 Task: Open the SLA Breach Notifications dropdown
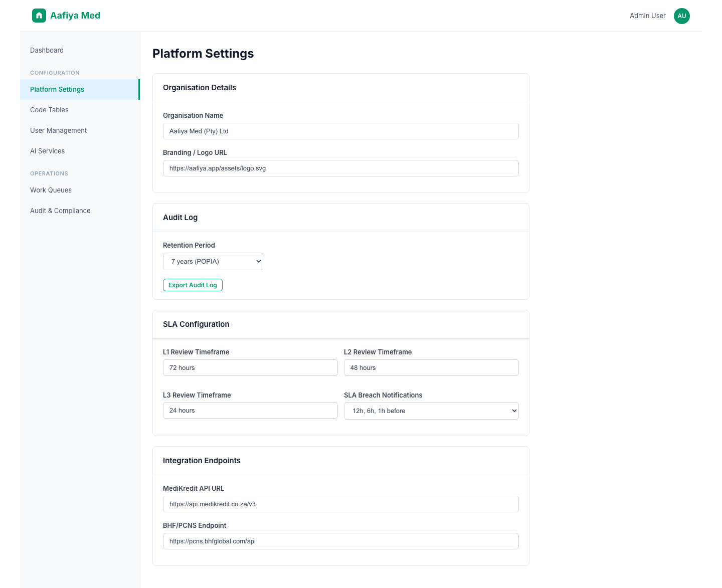431,411
